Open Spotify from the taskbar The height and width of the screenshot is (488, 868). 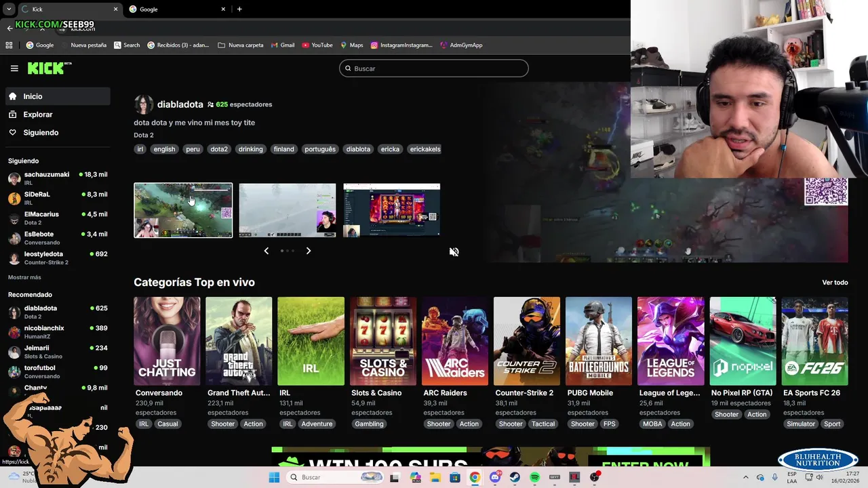coord(535,477)
